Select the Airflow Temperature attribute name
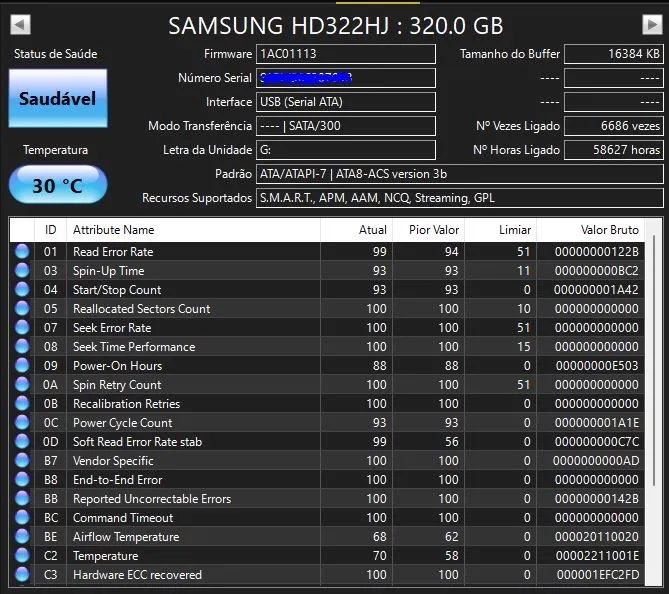 tap(126, 537)
